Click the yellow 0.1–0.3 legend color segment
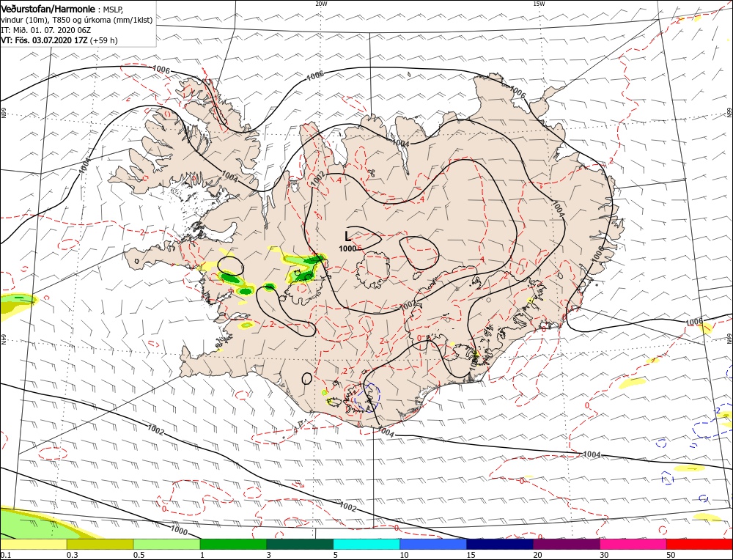The height and width of the screenshot is (560, 733). 33,544
